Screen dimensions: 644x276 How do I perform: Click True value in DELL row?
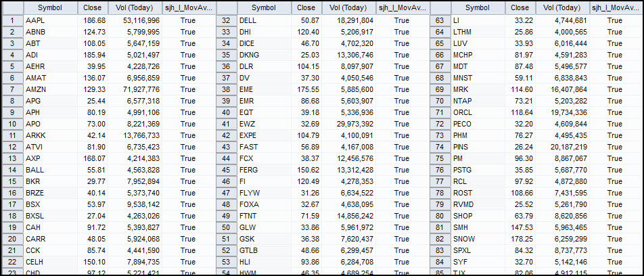click(x=402, y=20)
